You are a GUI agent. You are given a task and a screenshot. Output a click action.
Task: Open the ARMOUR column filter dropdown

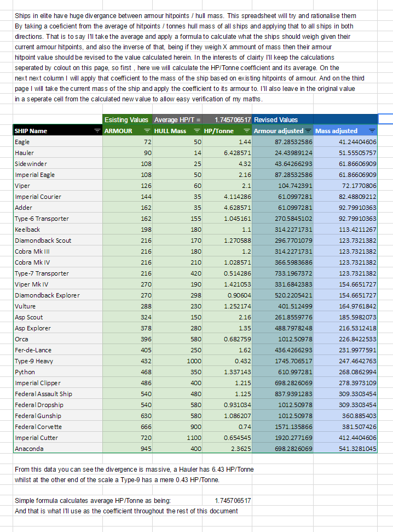click(147, 130)
